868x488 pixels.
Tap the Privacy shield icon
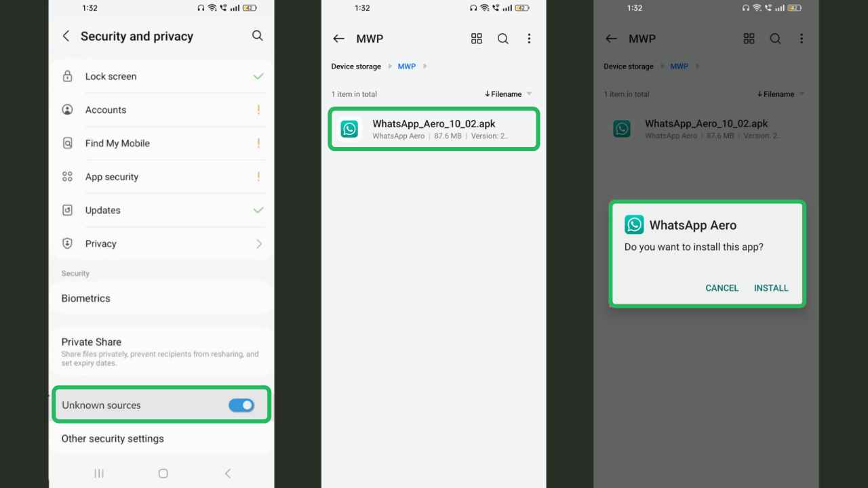67,243
